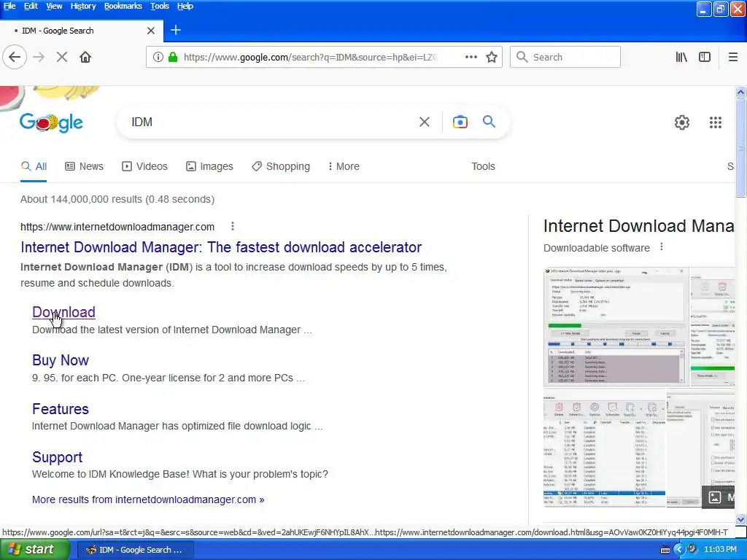Screen dimensions: 747x560
Task: Open the Tools menu in menu bar
Action: (160, 6)
